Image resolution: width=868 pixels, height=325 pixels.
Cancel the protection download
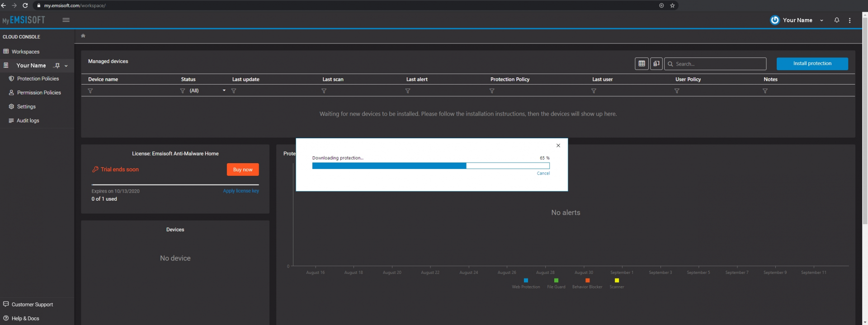click(543, 174)
